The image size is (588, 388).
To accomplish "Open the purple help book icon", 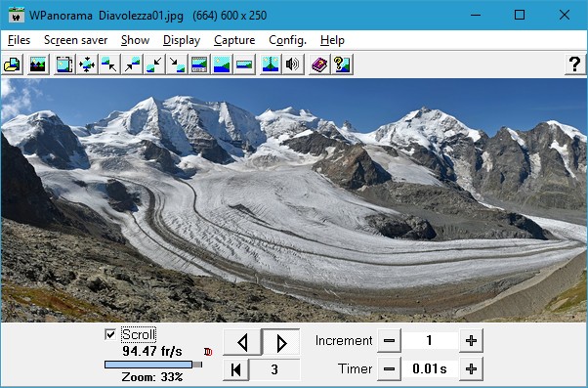I will point(319,65).
